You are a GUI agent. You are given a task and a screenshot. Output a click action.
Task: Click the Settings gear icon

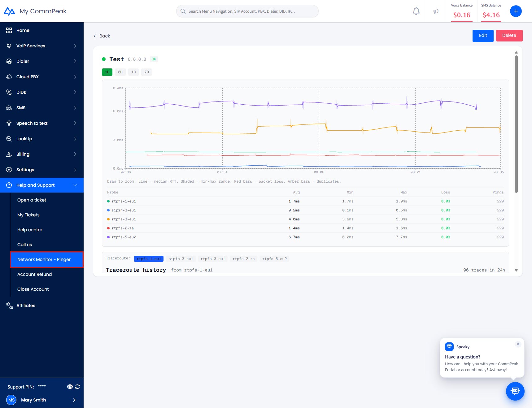pyautogui.click(x=9, y=170)
